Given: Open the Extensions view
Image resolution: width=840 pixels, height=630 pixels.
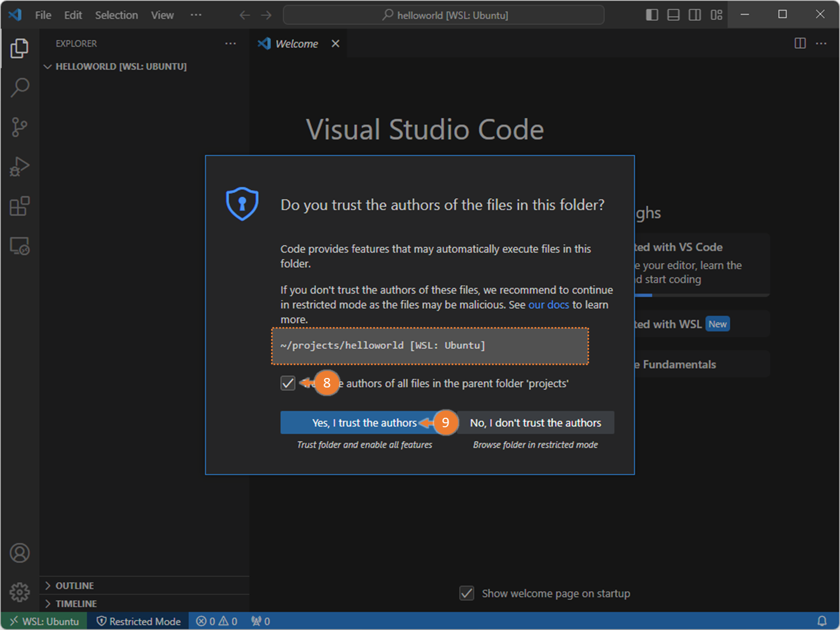Looking at the screenshot, I should (20, 206).
